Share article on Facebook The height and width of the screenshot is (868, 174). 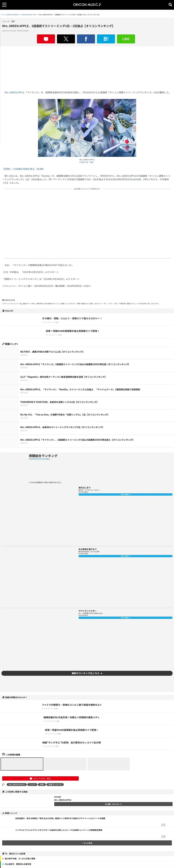pyautogui.click(x=86, y=39)
